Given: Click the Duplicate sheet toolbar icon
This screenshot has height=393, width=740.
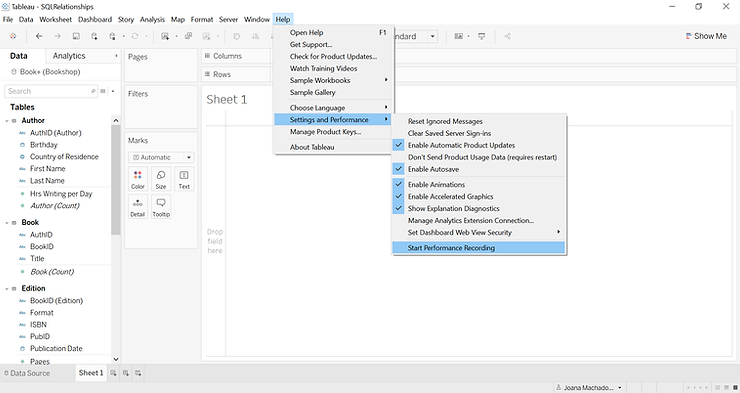Looking at the screenshot, I should click(x=188, y=36).
